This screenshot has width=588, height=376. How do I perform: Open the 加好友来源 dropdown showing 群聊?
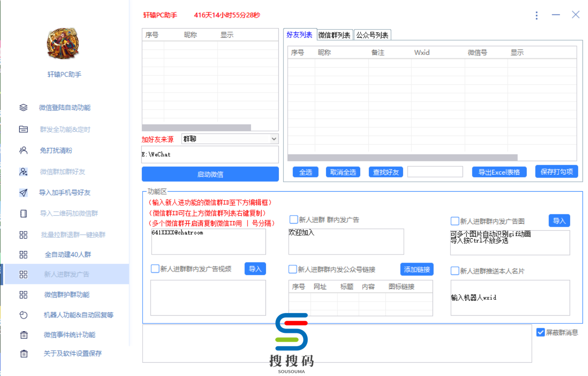click(230, 139)
